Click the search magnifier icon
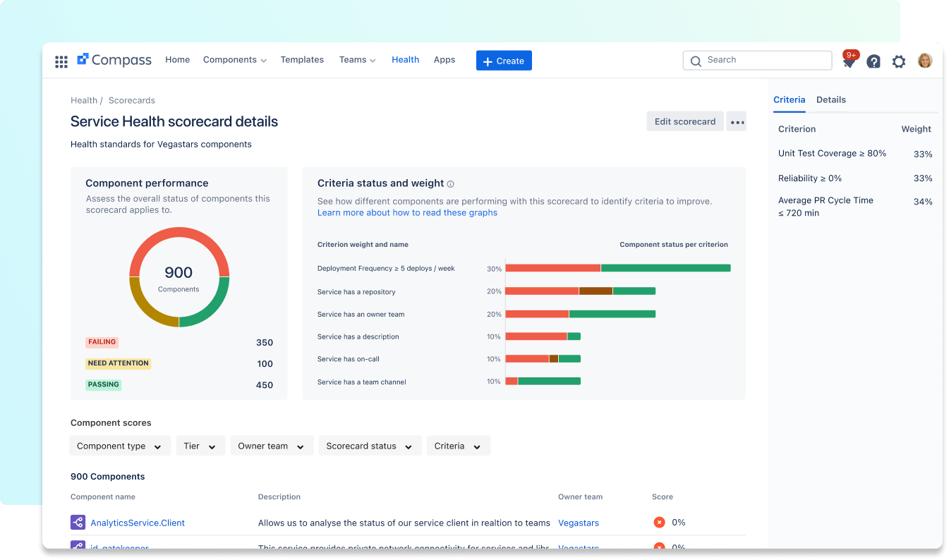The image size is (949, 560). pyautogui.click(x=696, y=61)
